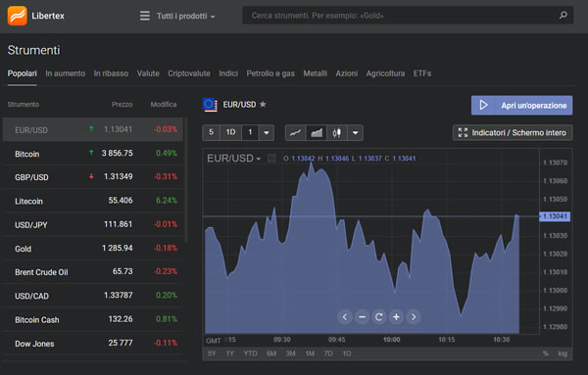The width and height of the screenshot is (588, 375).
Task: Click the search instruments field
Action: [x=408, y=16]
